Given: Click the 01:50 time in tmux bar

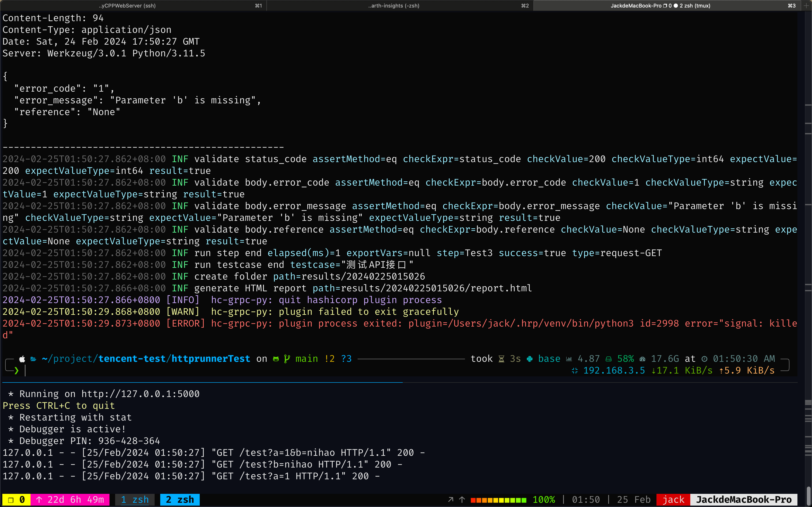Looking at the screenshot, I should click(x=586, y=500).
